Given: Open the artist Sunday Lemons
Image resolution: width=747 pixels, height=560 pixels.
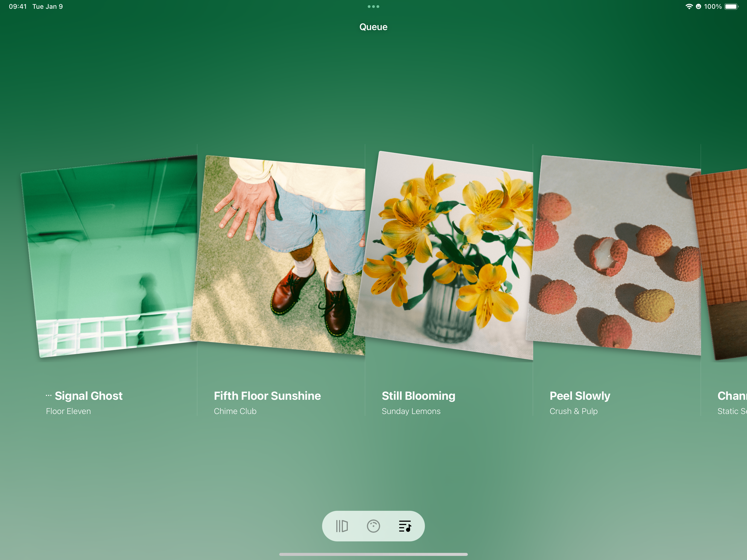Looking at the screenshot, I should point(411,411).
